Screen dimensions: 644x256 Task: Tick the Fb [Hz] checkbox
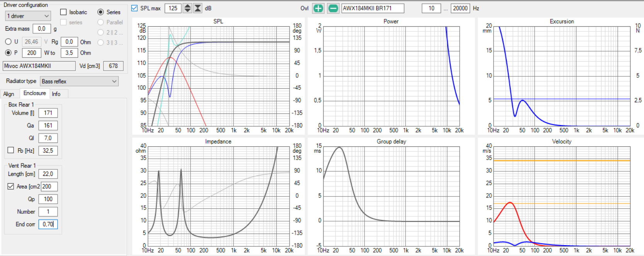click(11, 150)
